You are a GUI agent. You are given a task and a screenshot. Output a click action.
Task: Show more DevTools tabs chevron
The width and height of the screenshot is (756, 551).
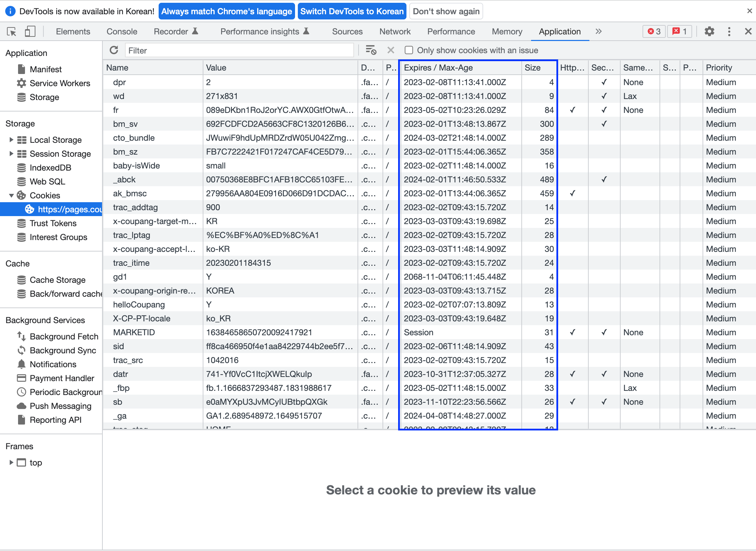(598, 32)
